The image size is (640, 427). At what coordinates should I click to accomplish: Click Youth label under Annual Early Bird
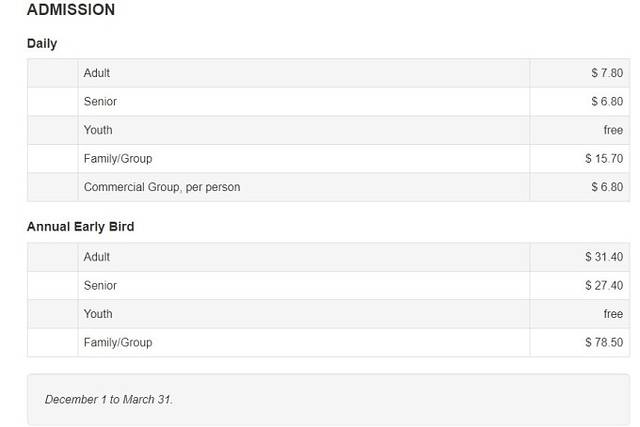coord(98,314)
